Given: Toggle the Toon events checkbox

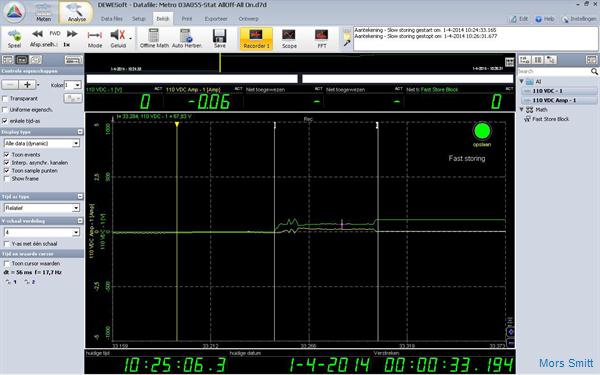Looking at the screenshot, I should coord(7,155).
